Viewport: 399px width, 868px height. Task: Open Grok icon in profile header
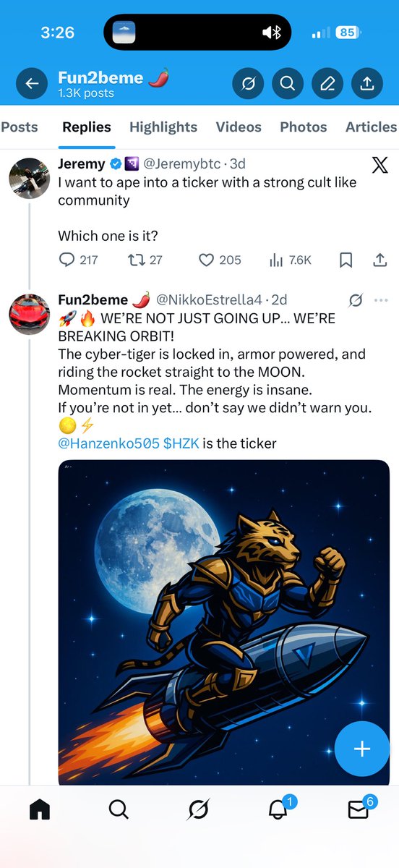click(248, 84)
